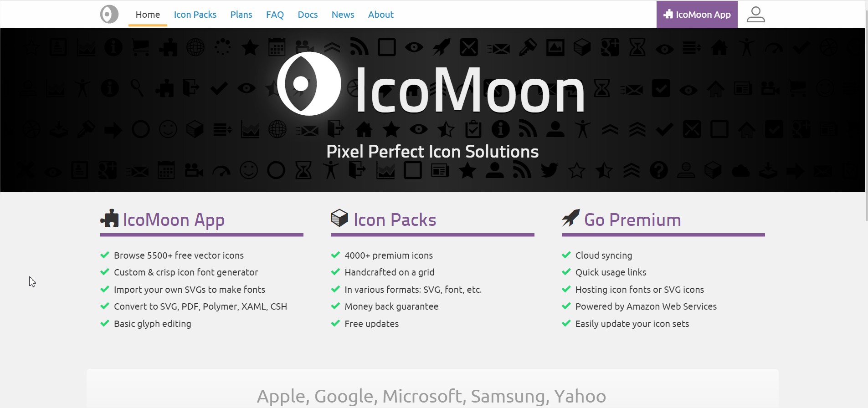Navigate to the FAQ page

click(x=275, y=15)
